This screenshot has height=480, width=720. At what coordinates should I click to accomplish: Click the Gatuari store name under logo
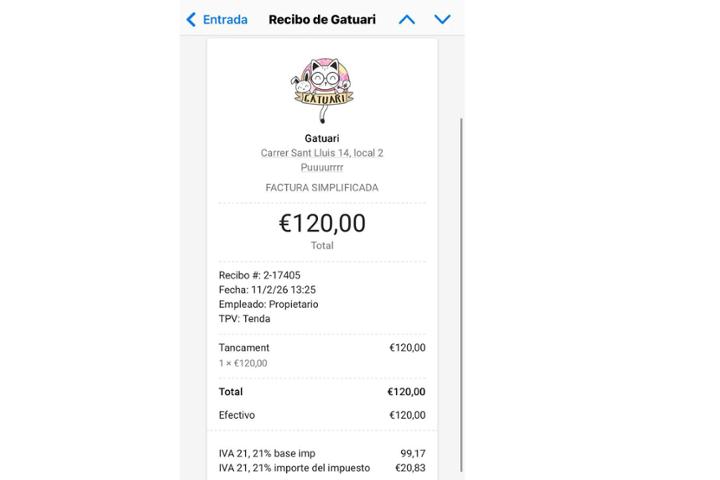tap(322, 138)
